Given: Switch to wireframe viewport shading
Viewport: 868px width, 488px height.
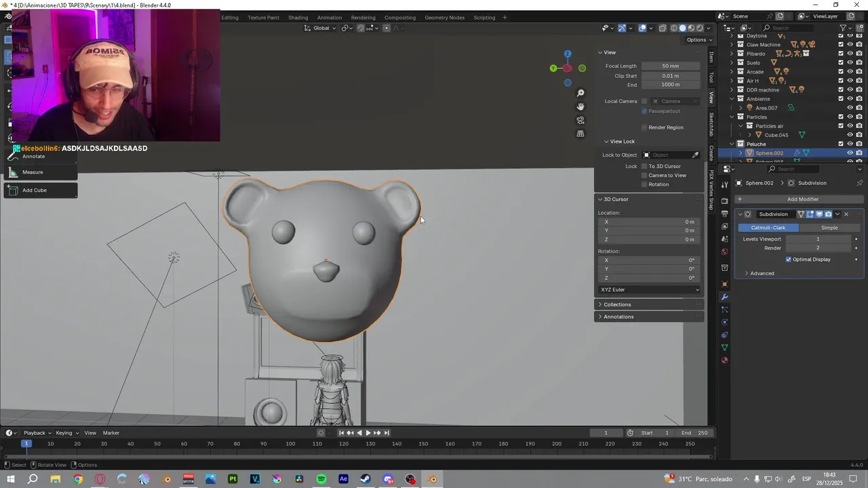Looking at the screenshot, I should 674,28.
